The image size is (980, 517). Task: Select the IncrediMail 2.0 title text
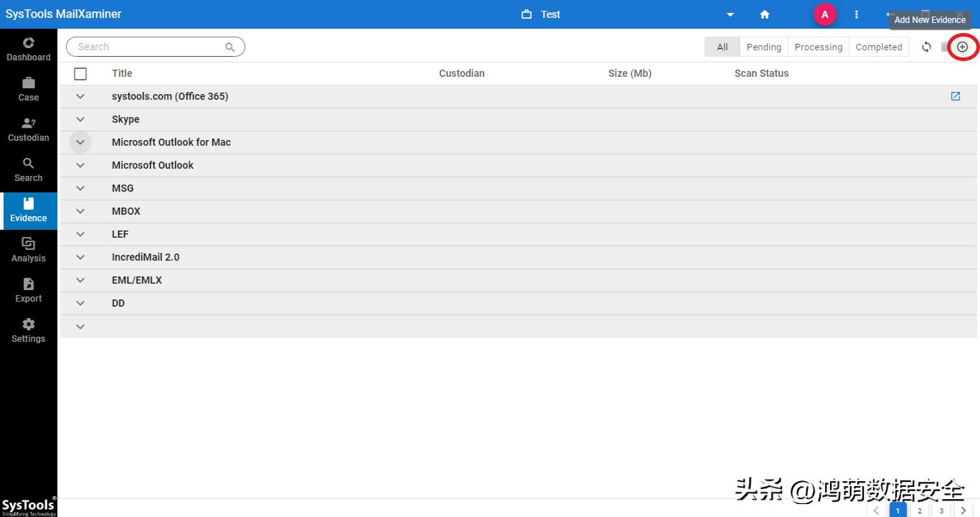[x=146, y=257]
